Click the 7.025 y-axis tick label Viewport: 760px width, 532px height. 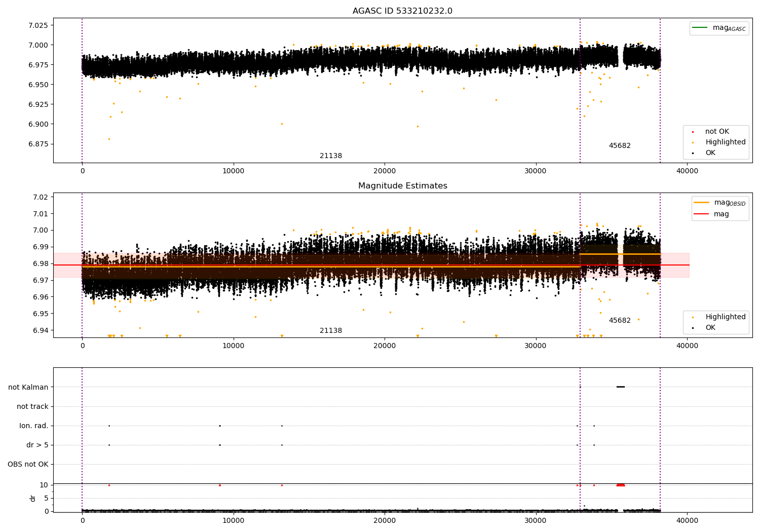(38, 25)
